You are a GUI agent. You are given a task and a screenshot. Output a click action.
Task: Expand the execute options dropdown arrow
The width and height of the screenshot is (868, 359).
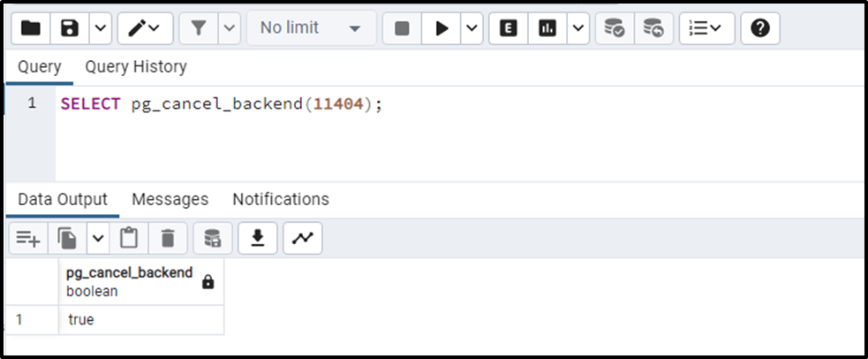click(x=472, y=28)
